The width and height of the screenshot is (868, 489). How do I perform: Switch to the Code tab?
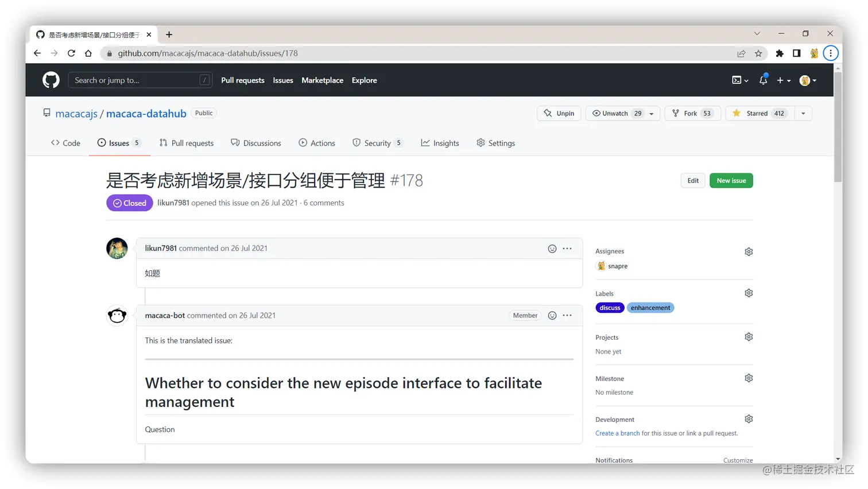(x=65, y=143)
